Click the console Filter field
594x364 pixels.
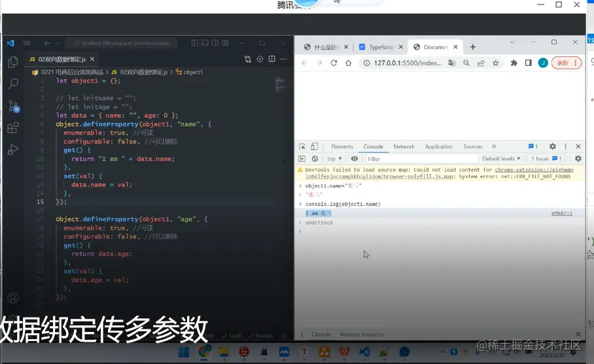[421, 159]
